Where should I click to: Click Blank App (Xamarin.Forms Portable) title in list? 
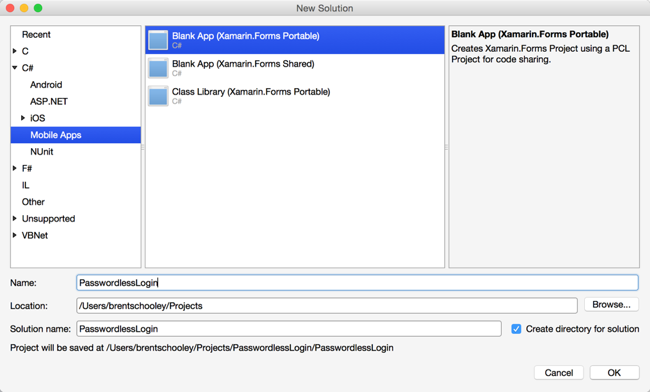pos(246,36)
